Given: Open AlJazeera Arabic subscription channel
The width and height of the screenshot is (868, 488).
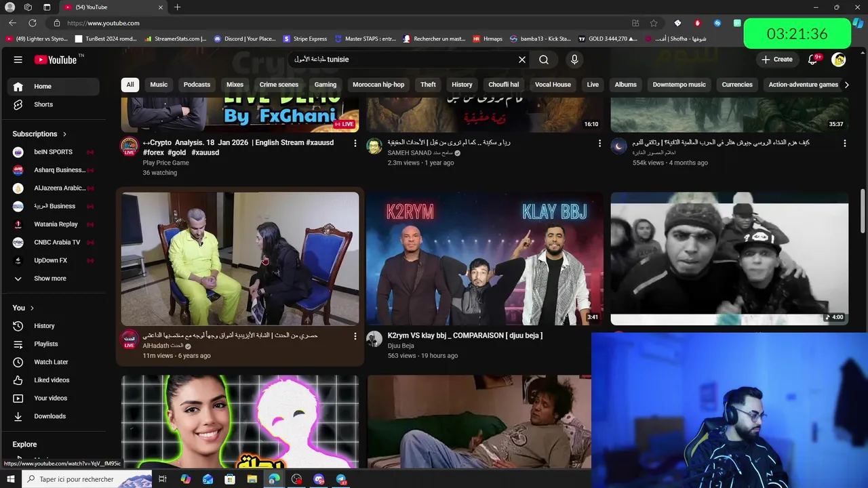Looking at the screenshot, I should coord(54,188).
